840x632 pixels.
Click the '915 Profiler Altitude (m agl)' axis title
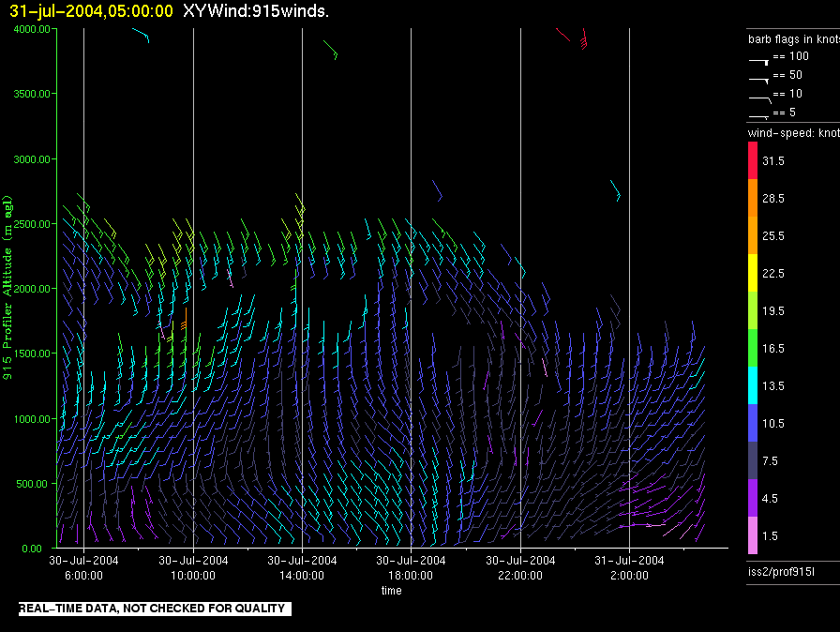click(x=7, y=288)
